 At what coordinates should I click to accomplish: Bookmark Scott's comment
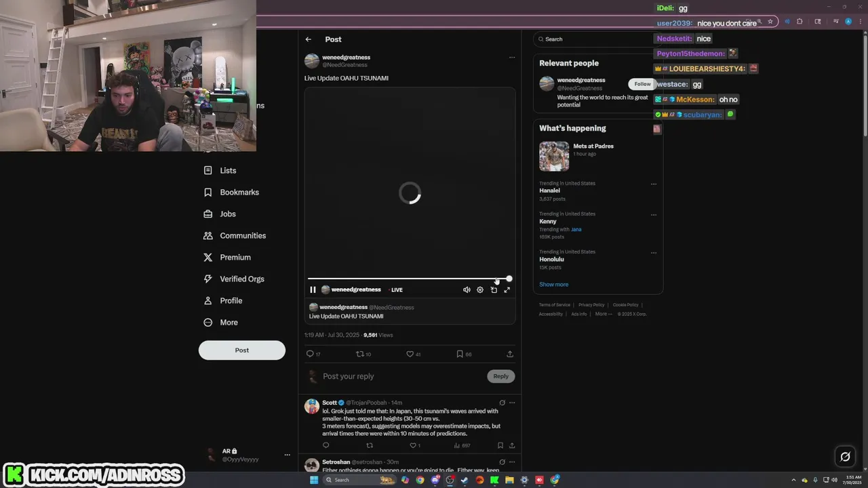click(500, 445)
